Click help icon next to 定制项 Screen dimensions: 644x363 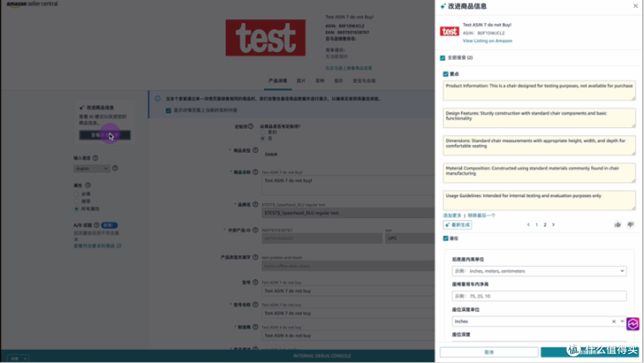pyautogui.click(x=250, y=126)
